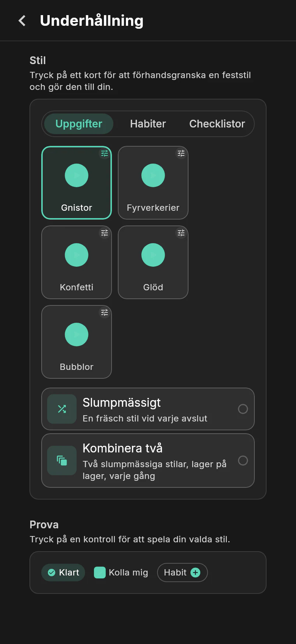The width and height of the screenshot is (296, 644).
Task: Play the Fyrverkerier style preview
Action: [153, 175]
